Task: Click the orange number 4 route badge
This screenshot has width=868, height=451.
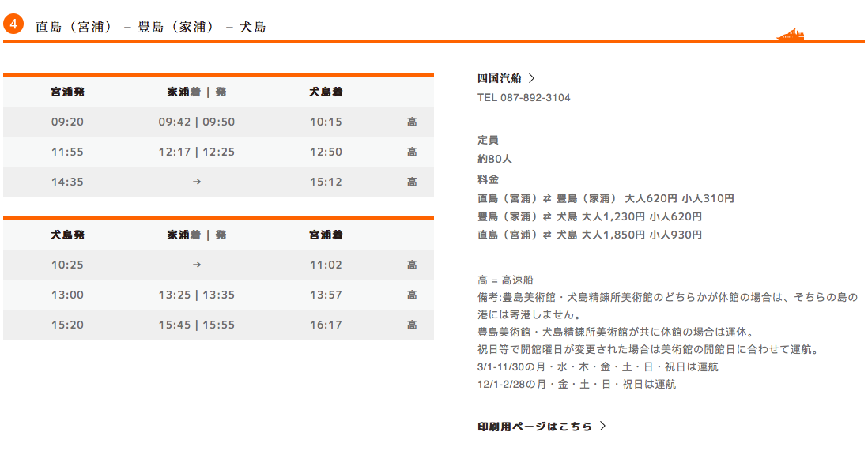Action: (x=13, y=24)
